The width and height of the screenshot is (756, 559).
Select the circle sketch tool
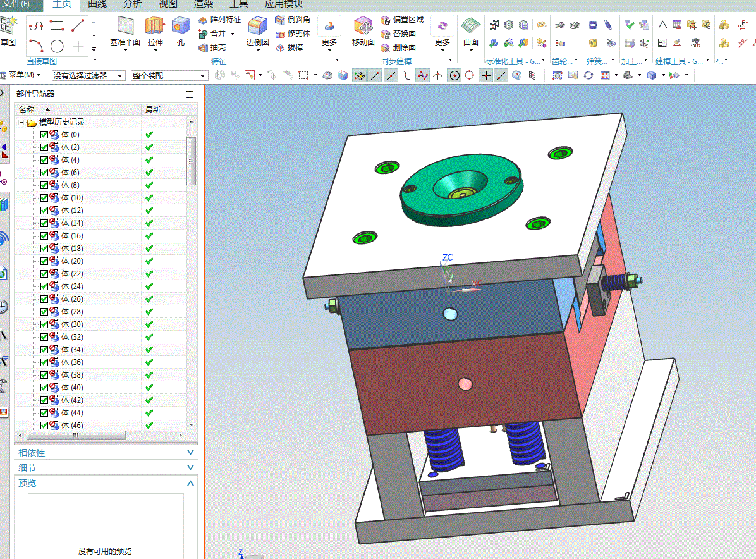coord(57,46)
